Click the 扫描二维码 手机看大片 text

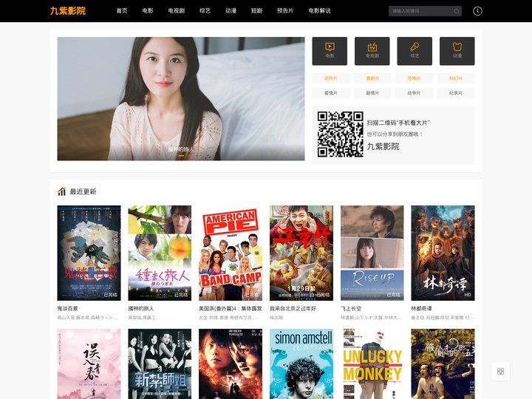(398, 123)
